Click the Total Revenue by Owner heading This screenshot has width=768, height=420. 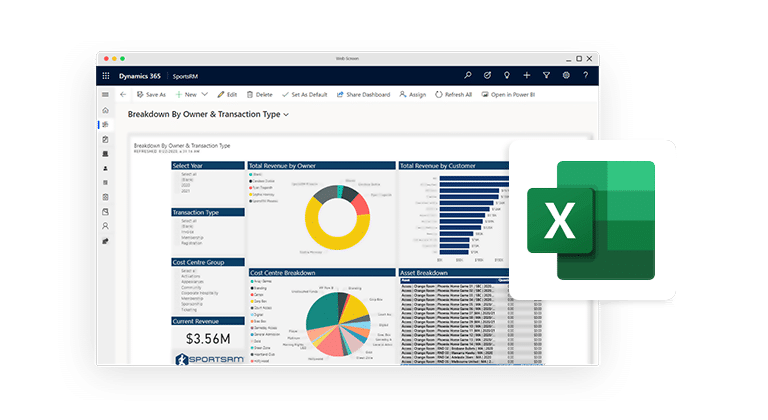pos(282,166)
